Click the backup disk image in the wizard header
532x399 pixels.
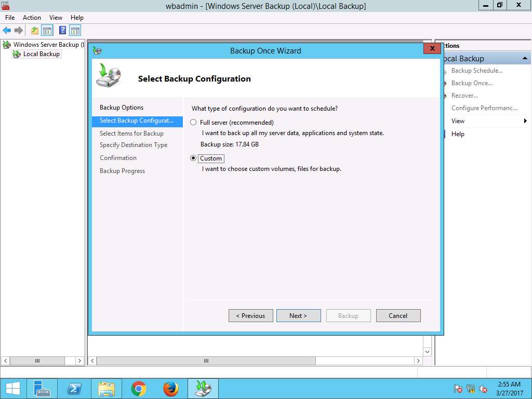pos(109,75)
